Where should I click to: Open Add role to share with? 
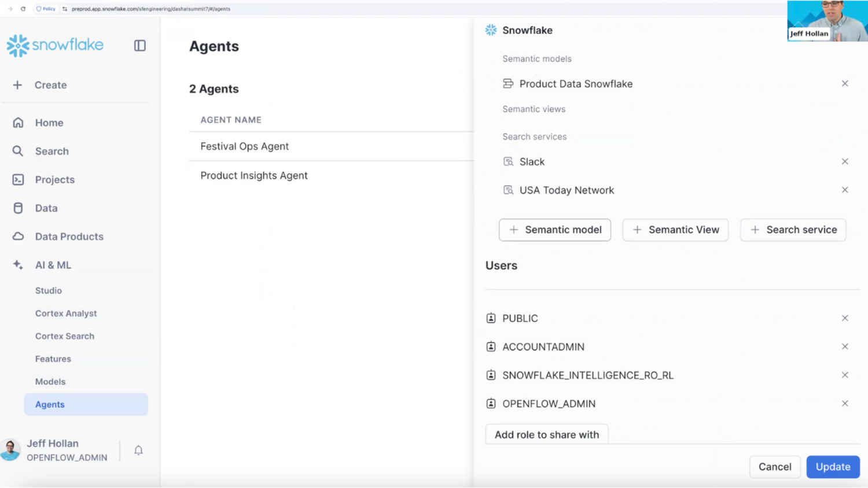coord(546,434)
